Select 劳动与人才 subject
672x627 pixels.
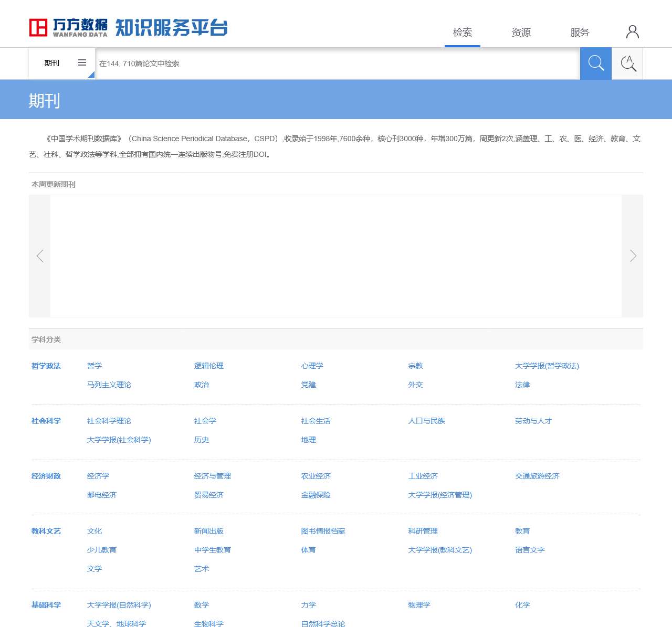(x=534, y=421)
